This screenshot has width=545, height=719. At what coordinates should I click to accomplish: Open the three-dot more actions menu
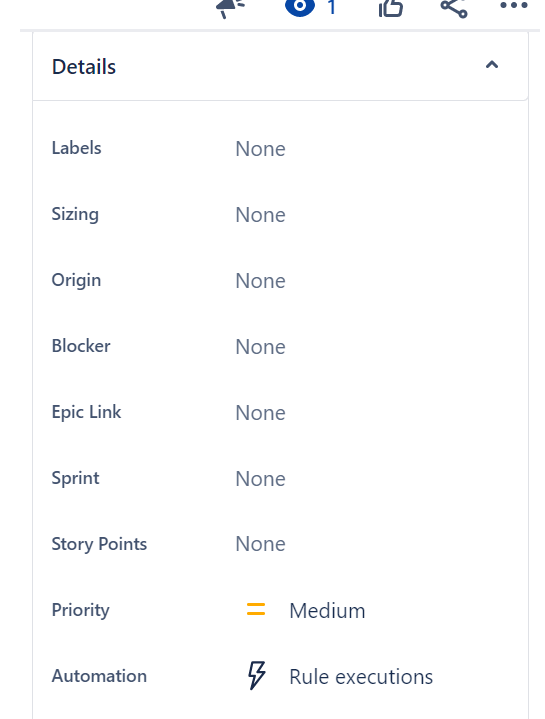[x=514, y=6]
